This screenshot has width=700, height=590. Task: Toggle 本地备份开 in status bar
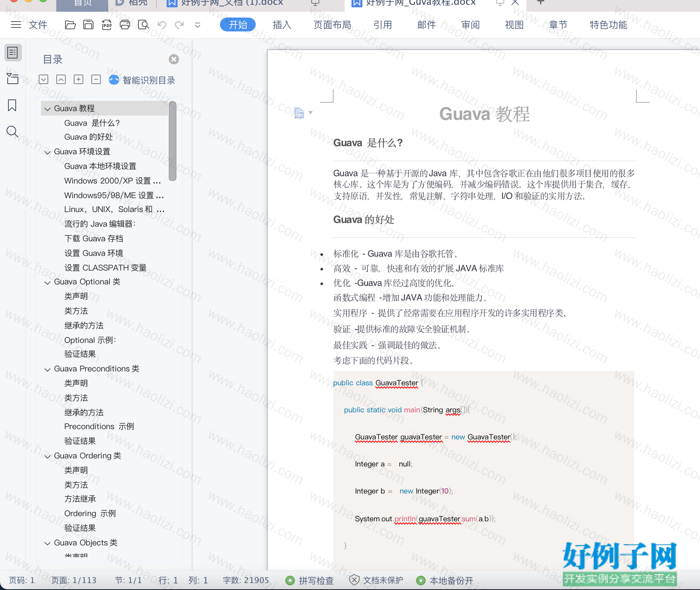point(445,580)
